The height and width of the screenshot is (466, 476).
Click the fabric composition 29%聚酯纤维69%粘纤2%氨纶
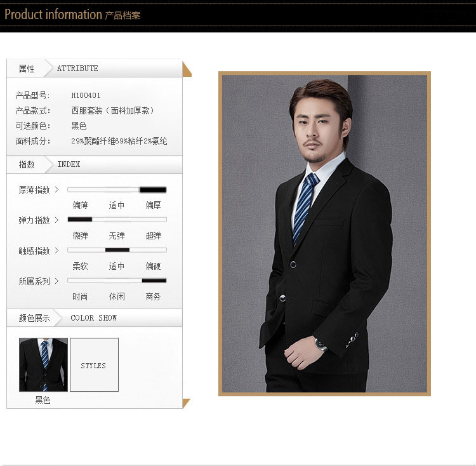pos(119,141)
